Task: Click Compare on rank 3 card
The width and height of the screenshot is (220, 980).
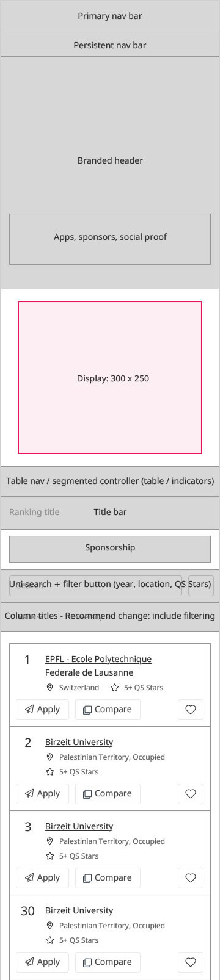Action: [x=108, y=878]
